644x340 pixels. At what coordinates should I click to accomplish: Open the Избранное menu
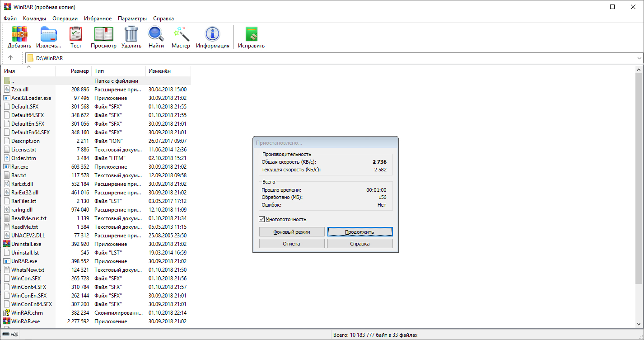(98, 19)
